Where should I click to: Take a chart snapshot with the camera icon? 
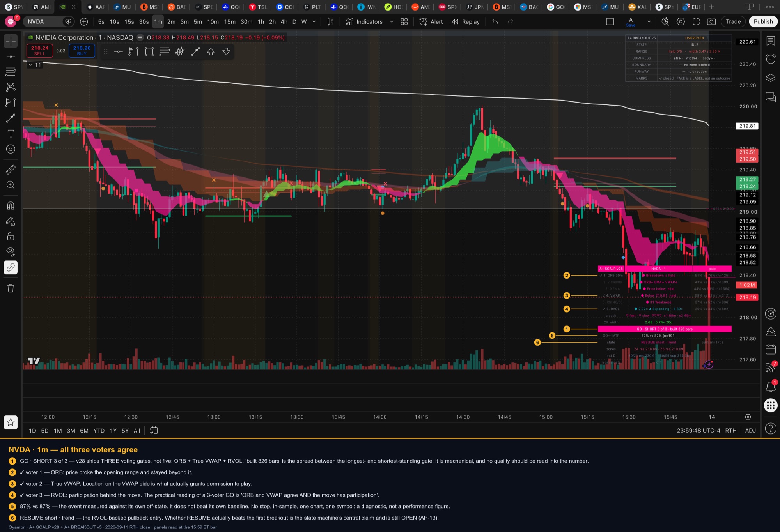coord(711,22)
